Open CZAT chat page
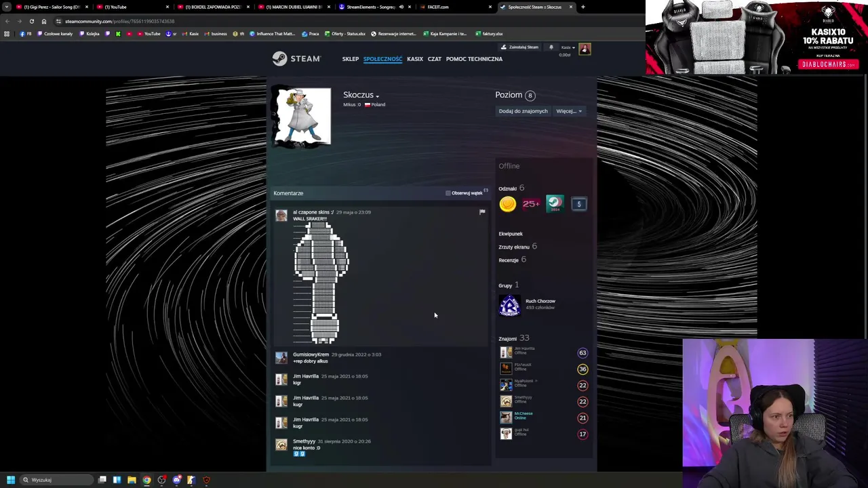 [x=435, y=59]
